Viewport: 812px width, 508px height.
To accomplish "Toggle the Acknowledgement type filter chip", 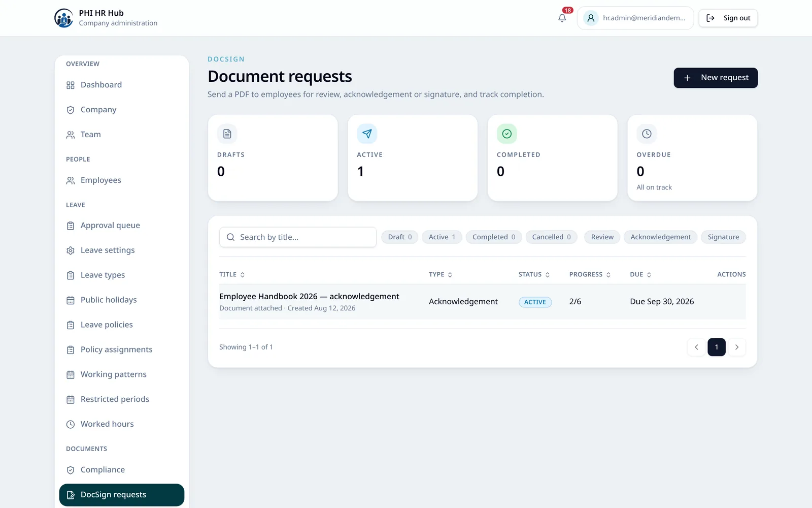I will 661,237.
